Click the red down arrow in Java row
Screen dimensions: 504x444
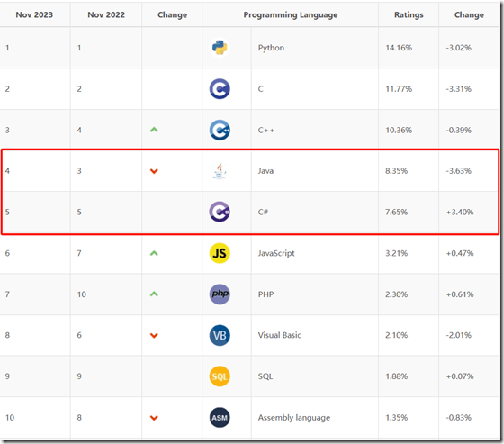pos(154,171)
